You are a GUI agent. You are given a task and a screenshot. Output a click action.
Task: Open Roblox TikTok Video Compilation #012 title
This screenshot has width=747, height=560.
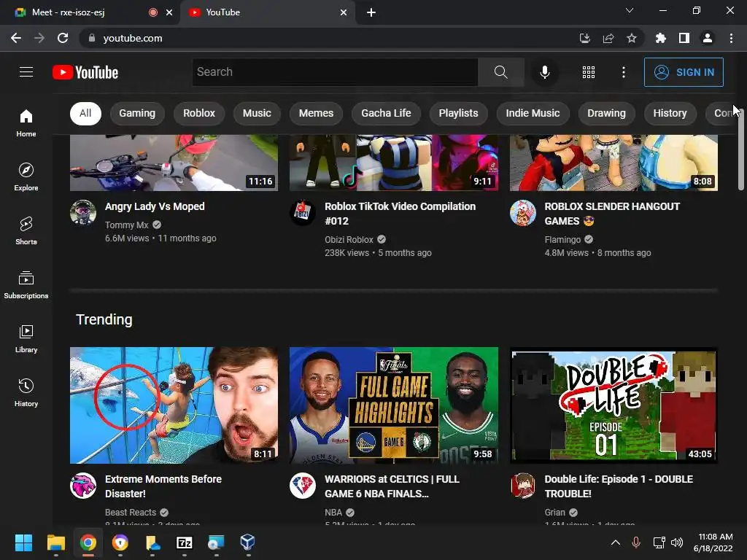pos(400,214)
